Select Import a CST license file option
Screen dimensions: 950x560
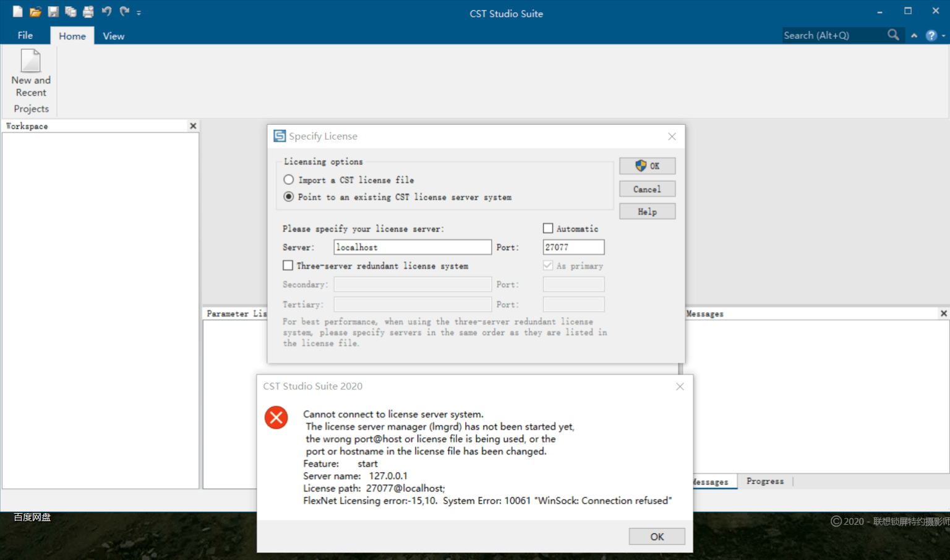[x=289, y=180]
